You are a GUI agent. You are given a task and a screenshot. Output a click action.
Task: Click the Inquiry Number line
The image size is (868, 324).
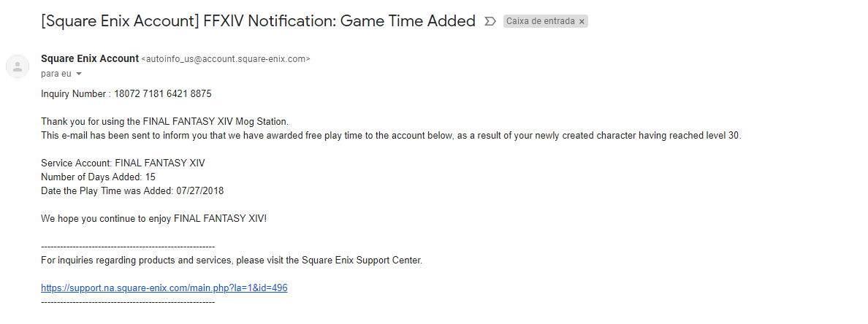pyautogui.click(x=126, y=93)
